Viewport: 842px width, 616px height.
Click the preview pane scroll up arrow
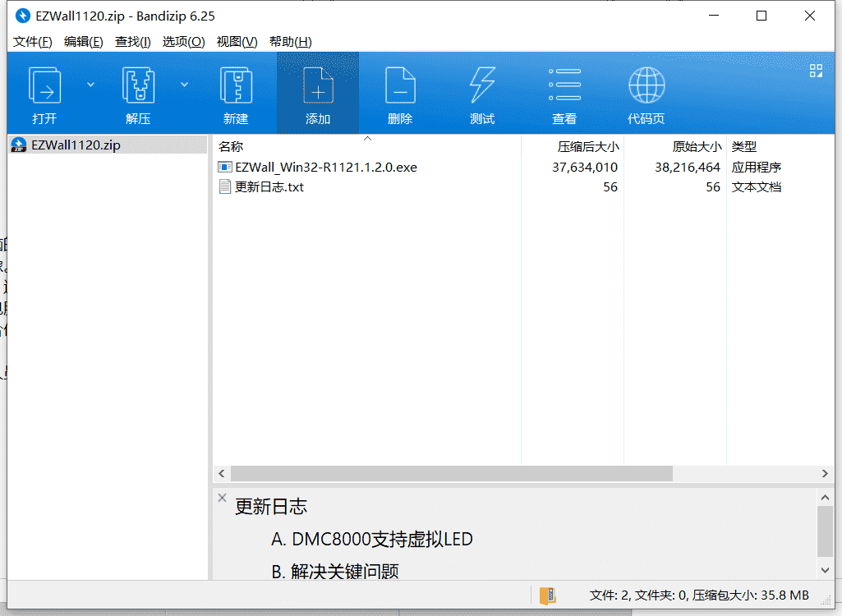(x=826, y=497)
